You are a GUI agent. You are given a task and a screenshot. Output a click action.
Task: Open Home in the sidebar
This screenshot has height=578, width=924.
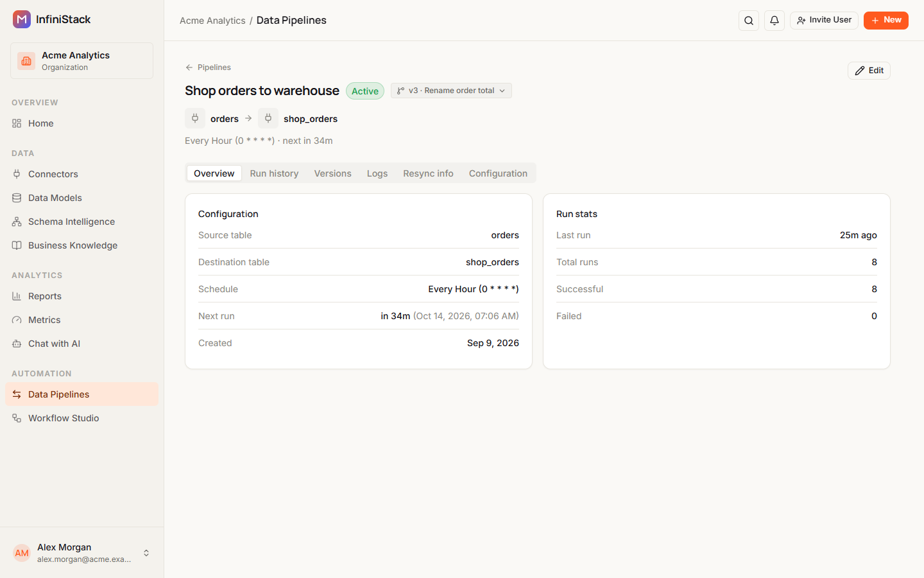click(81, 123)
